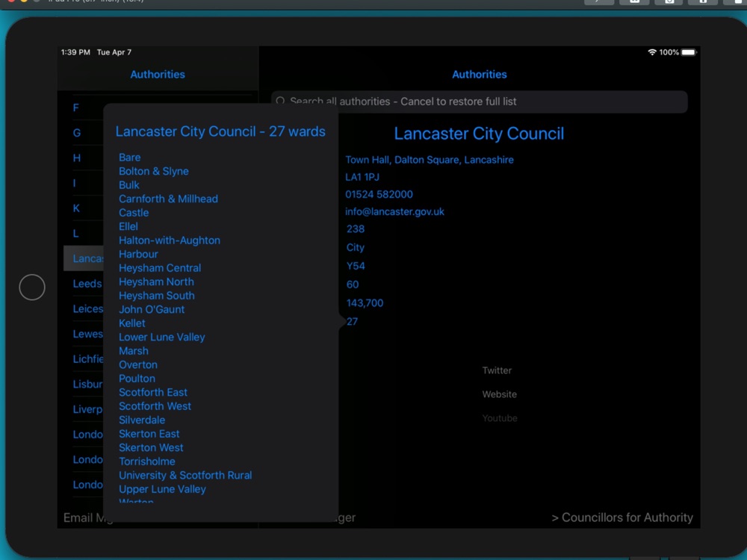Image resolution: width=747 pixels, height=560 pixels.
Task: Select the Lichfield authority row
Action: click(88, 359)
